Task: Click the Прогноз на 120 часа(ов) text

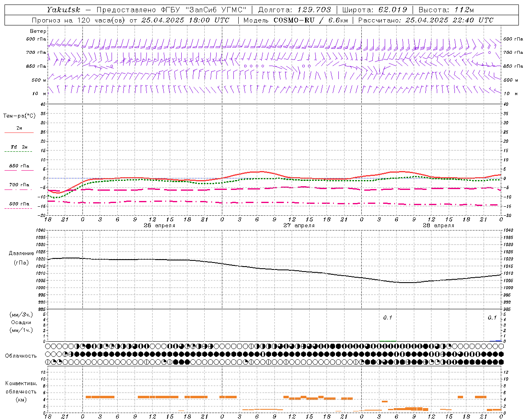Action: pos(79,20)
